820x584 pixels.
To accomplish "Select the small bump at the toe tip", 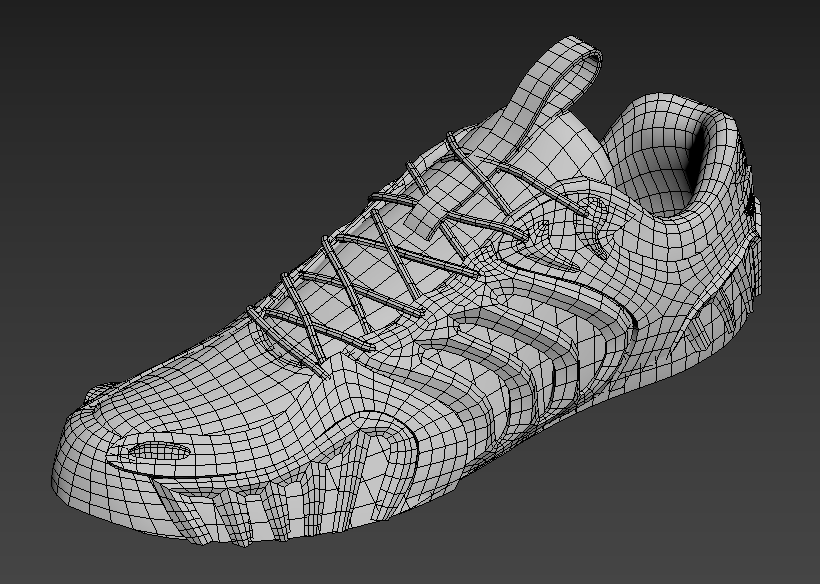I will pyautogui.click(x=98, y=395).
